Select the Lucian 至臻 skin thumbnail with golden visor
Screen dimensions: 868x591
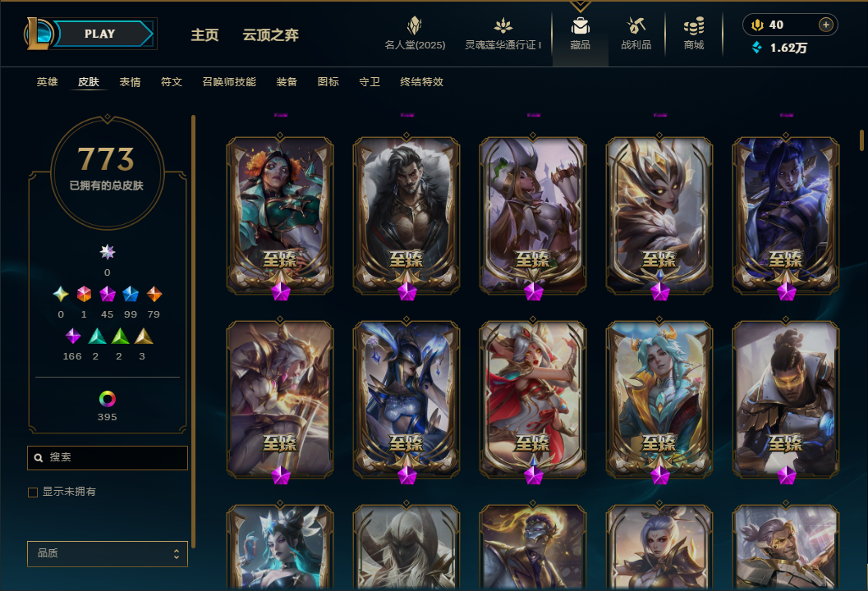tap(786, 400)
